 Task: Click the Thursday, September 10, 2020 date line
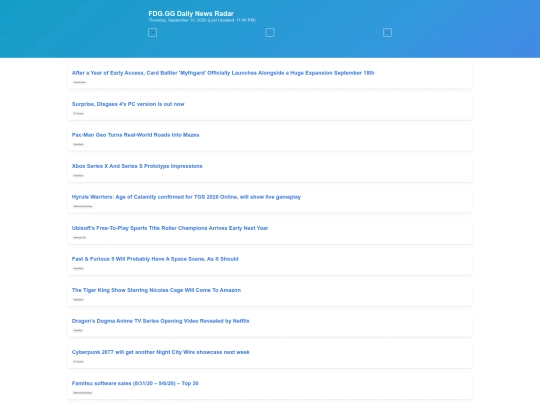point(202,20)
